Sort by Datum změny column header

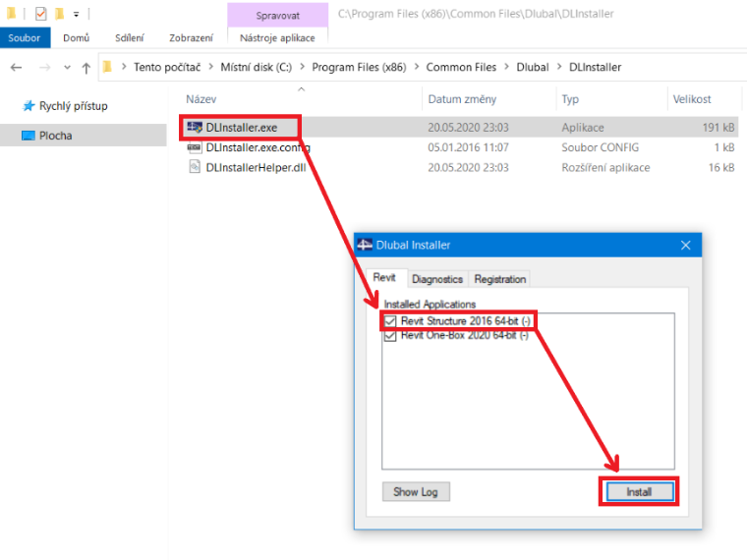(x=462, y=99)
